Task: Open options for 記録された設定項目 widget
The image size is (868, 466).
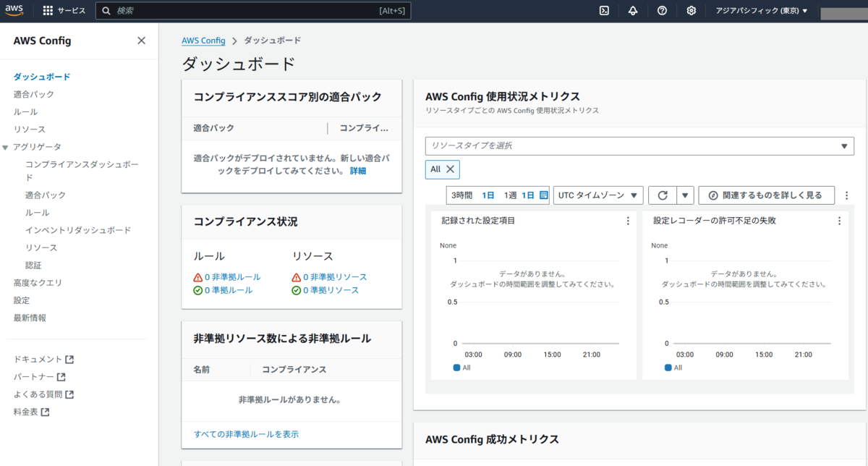Action: click(x=628, y=221)
